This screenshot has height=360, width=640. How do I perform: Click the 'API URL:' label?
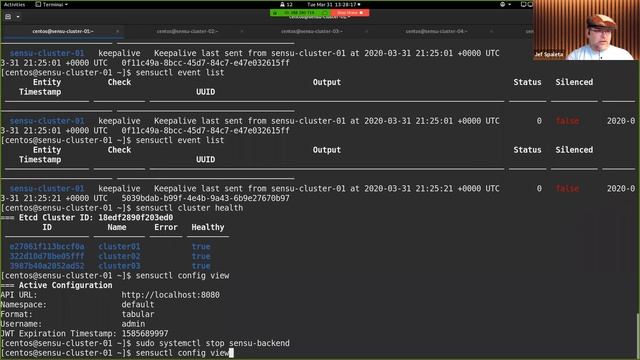pos(19,295)
